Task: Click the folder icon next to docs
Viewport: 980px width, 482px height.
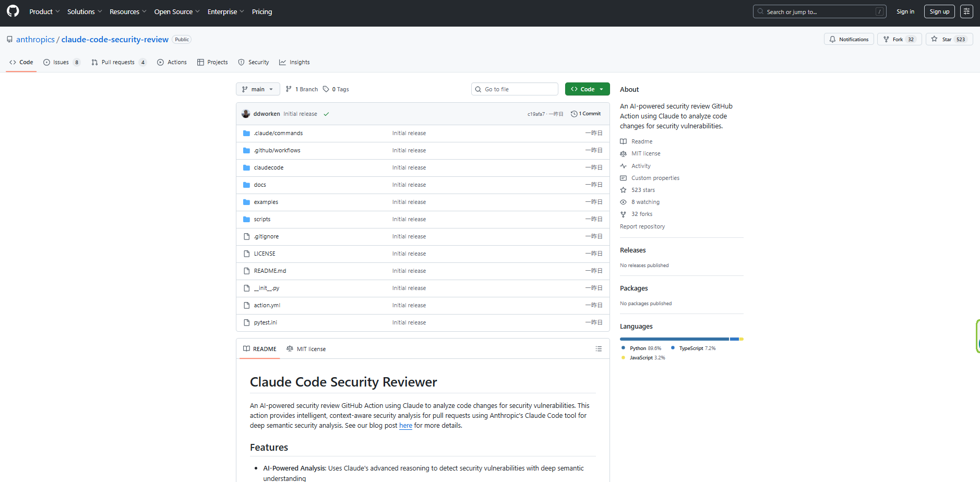Action: [x=246, y=184]
